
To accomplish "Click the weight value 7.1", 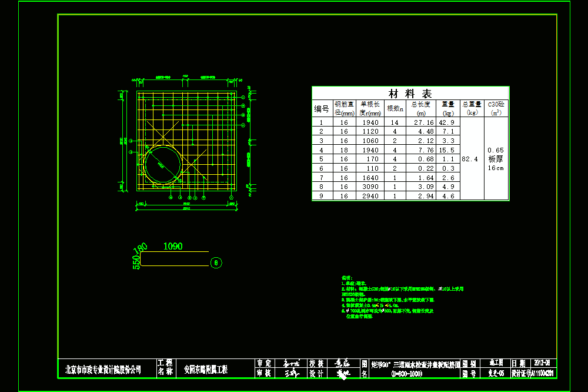I will click(x=449, y=131).
